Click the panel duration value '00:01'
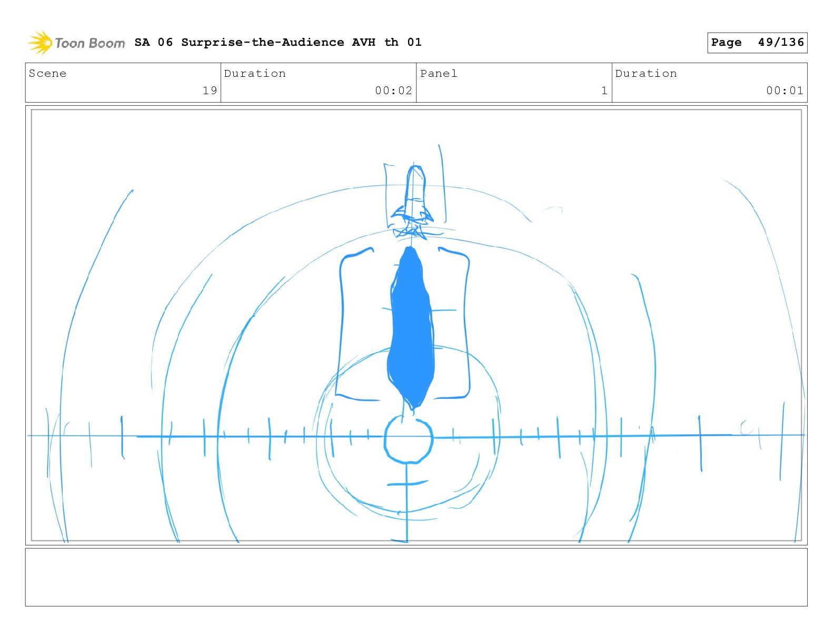Viewport: 834px width, 644px height. [x=785, y=90]
